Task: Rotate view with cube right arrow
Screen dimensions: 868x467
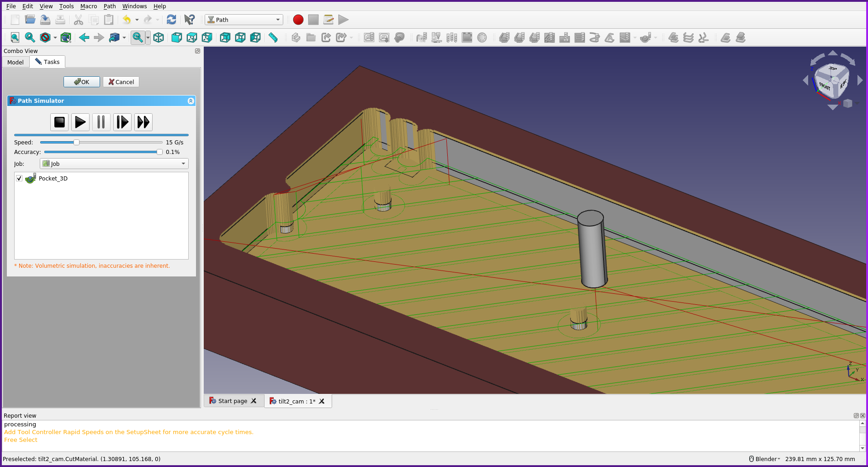Action: click(860, 80)
